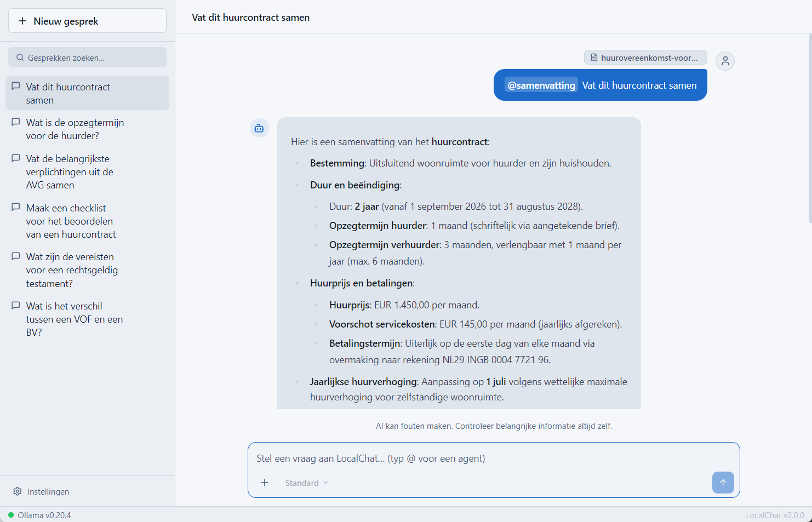812x522 pixels.
Task: Start a new chat with Nieuw gesprek
Action: (x=87, y=21)
